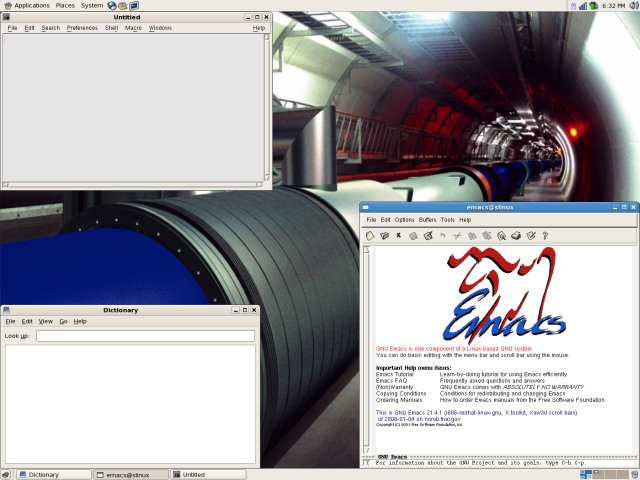Open the Go menu in Dictionary

(63, 321)
